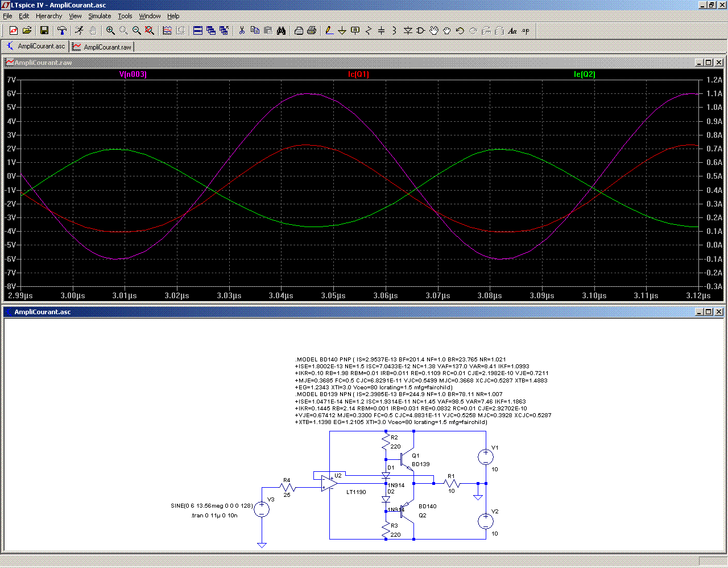Pick the Diode component tool
The image size is (728, 568).
pos(408,31)
